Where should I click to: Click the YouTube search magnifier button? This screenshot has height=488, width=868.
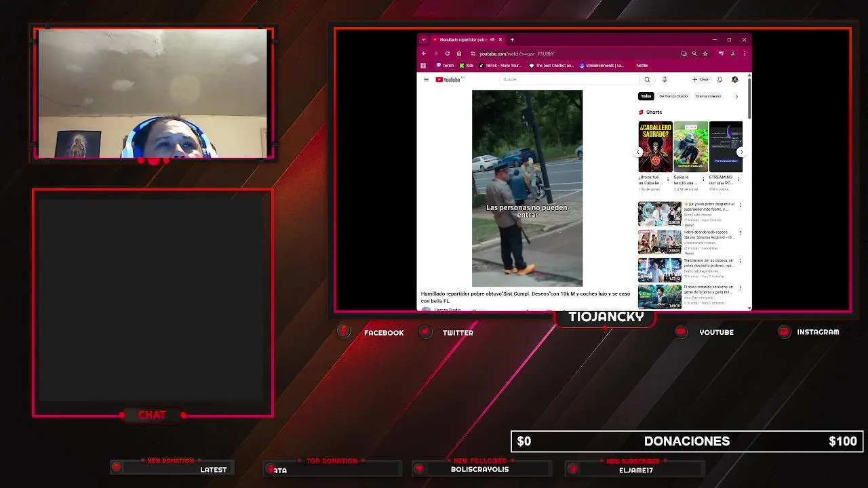click(x=647, y=79)
